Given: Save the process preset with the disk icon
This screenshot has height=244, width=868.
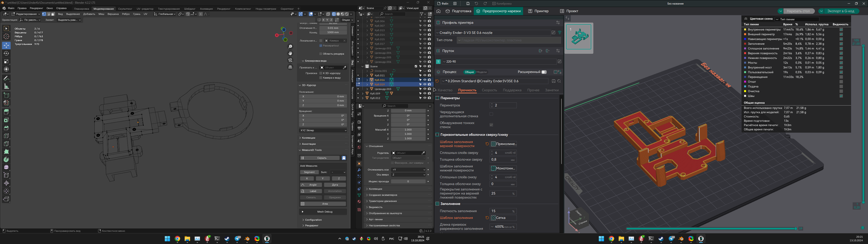Looking at the screenshot, I should (554, 81).
